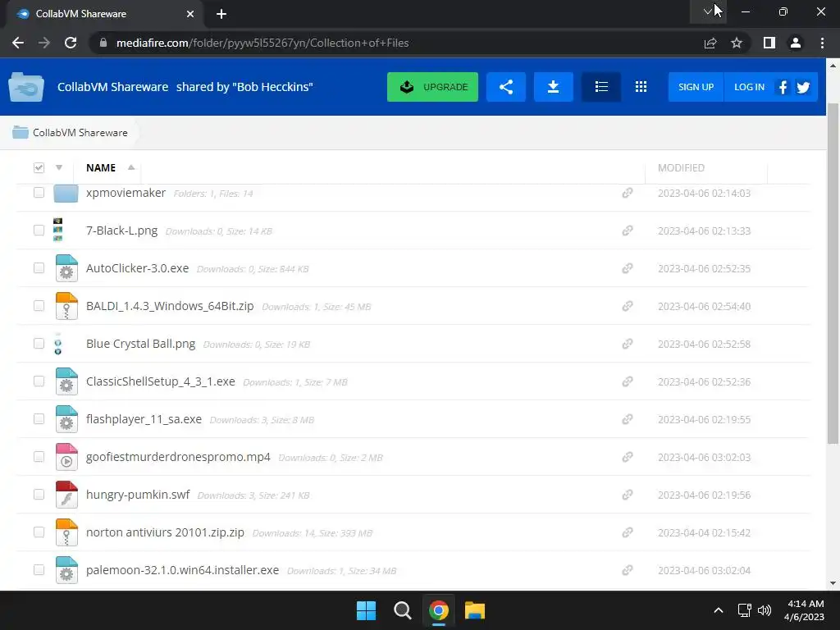Open Chrome profile icon

(x=796, y=43)
